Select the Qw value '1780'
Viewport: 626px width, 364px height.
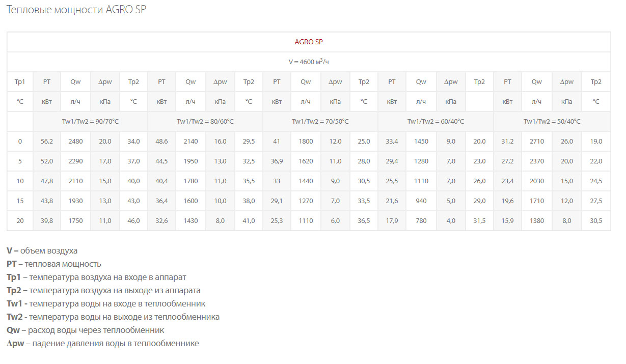point(190,181)
